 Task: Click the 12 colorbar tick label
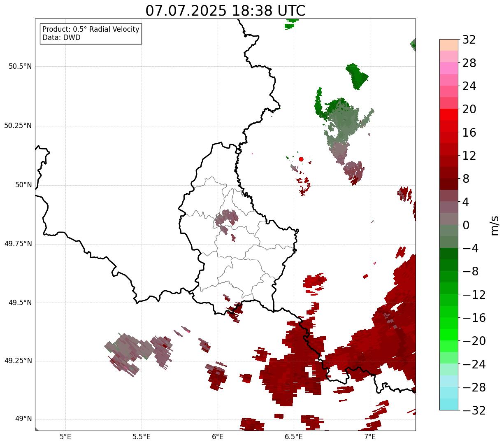click(x=469, y=156)
